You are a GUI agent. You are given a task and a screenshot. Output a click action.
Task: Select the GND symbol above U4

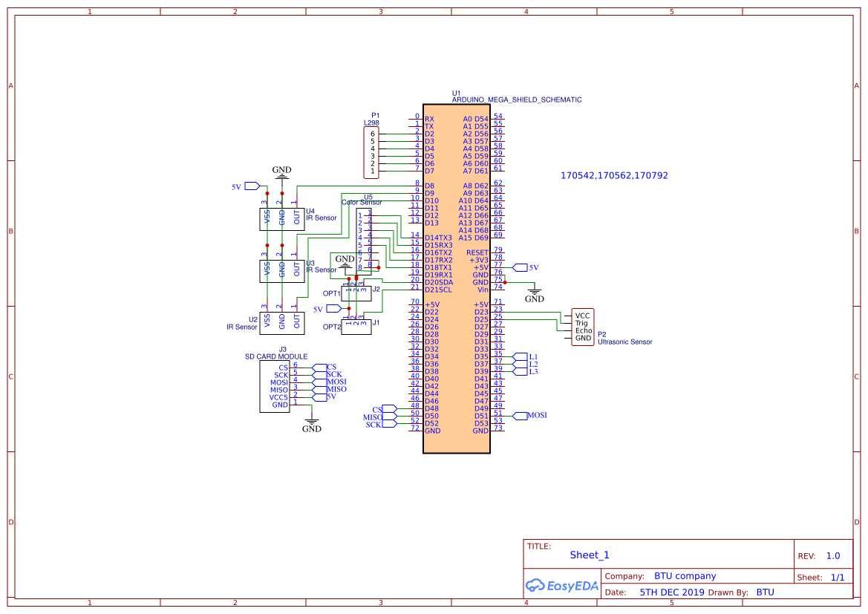(281, 172)
